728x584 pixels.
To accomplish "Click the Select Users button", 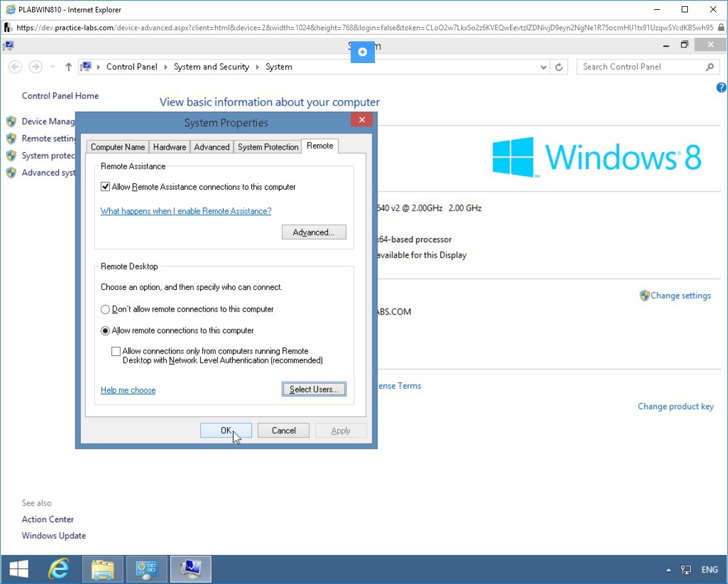I will pyautogui.click(x=314, y=389).
